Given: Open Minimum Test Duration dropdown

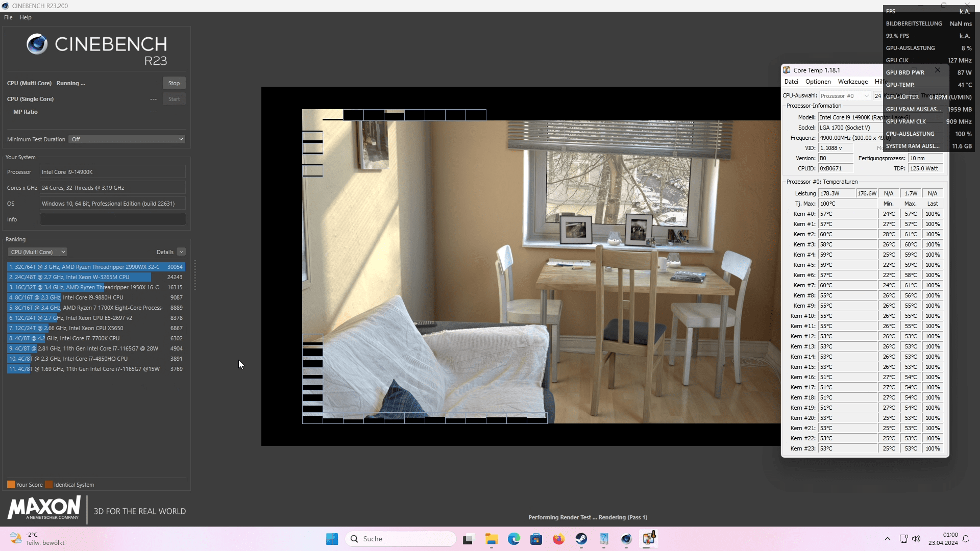Looking at the screenshot, I should click(x=127, y=139).
